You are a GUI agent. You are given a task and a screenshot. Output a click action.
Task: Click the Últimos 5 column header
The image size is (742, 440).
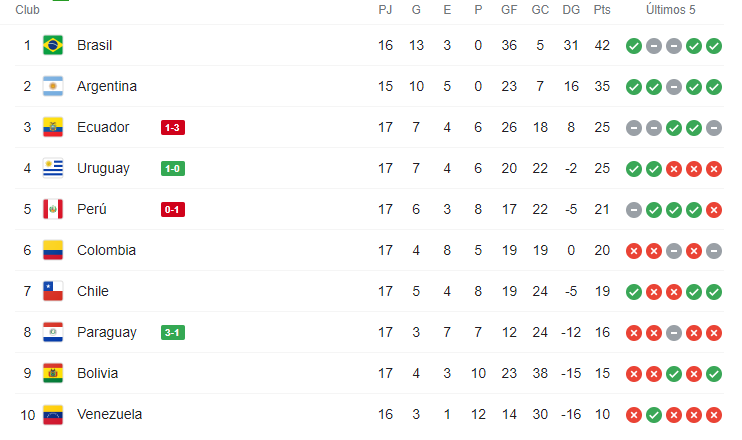(671, 9)
